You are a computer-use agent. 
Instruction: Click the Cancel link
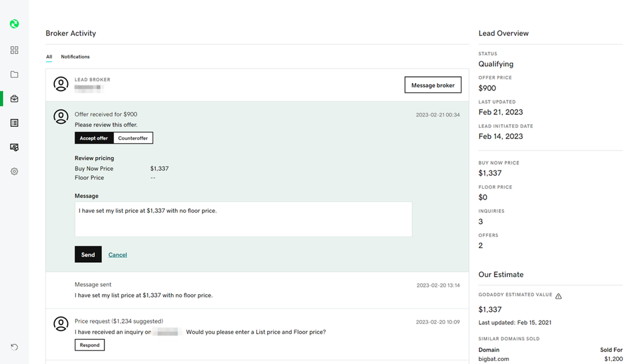click(x=118, y=255)
